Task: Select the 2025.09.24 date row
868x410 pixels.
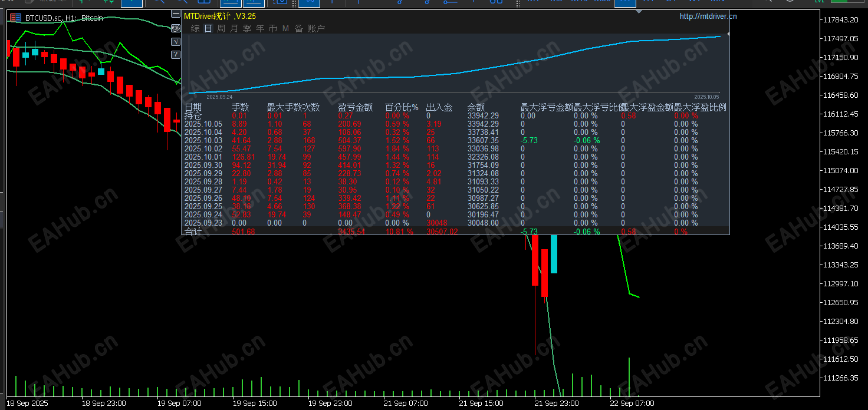Action: tap(203, 214)
